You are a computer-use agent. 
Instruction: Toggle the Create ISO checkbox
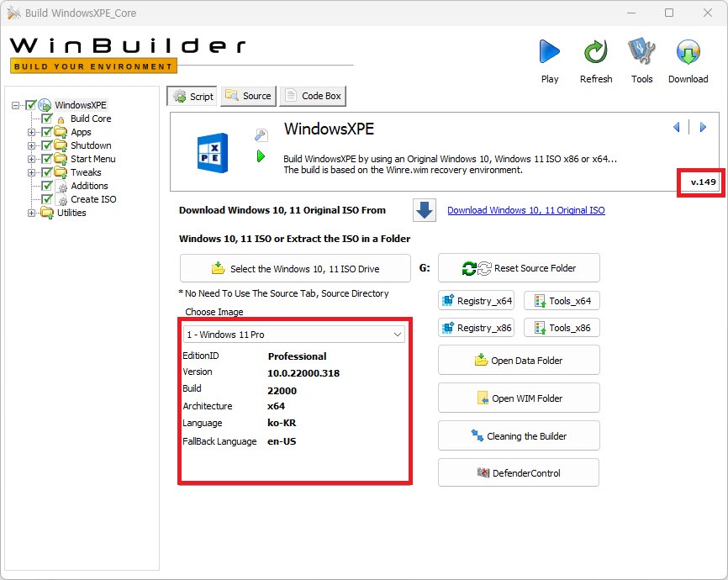[x=47, y=199]
